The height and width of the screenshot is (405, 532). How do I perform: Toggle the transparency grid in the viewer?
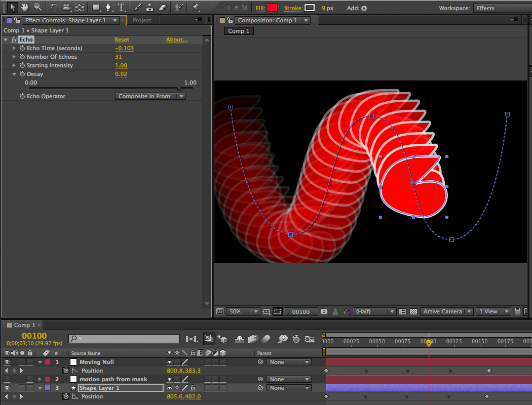point(413,312)
